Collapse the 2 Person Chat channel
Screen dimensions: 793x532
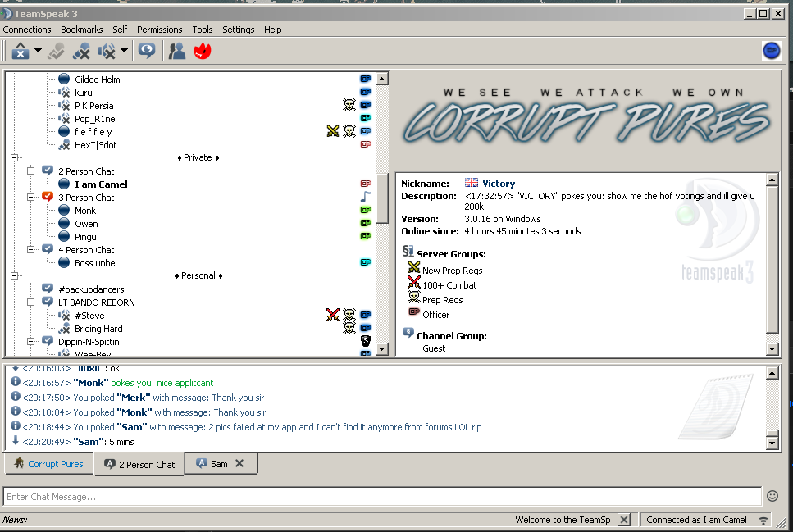[x=31, y=171]
